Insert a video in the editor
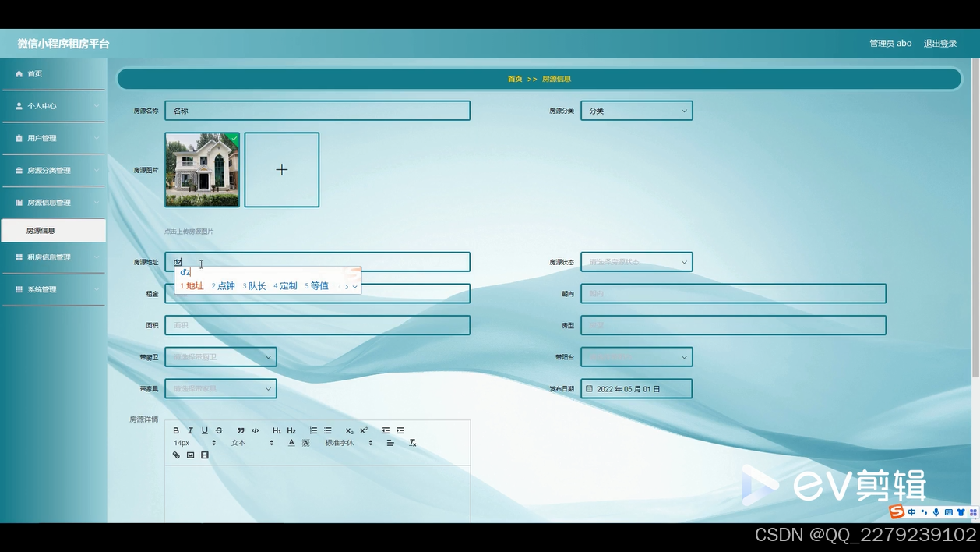Screen dimensions: 980x552 pos(205,455)
